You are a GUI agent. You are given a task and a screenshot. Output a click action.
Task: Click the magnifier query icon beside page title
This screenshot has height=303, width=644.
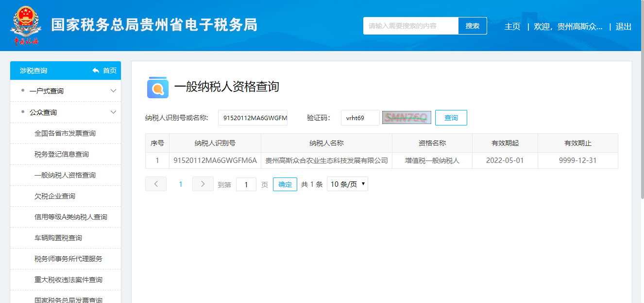pos(157,88)
